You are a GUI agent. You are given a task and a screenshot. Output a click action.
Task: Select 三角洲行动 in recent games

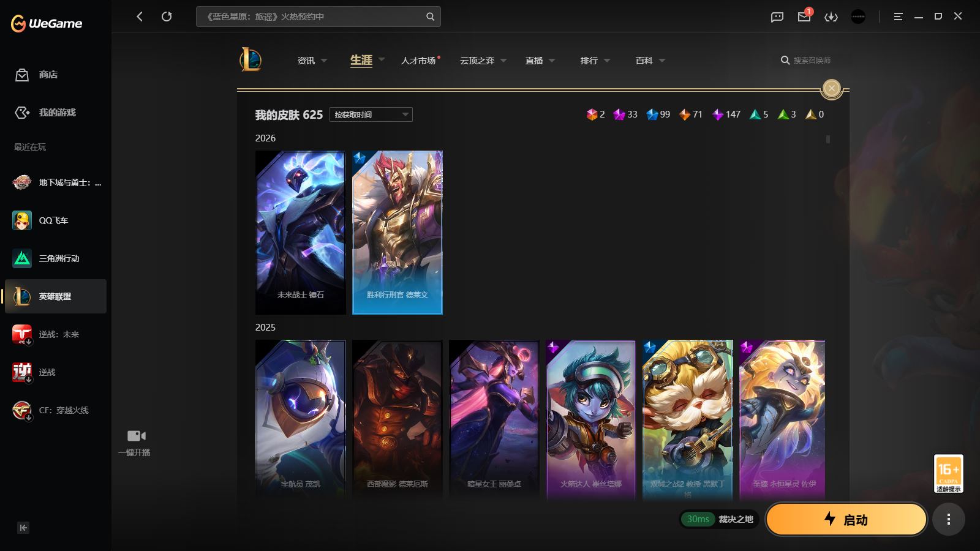coord(56,258)
